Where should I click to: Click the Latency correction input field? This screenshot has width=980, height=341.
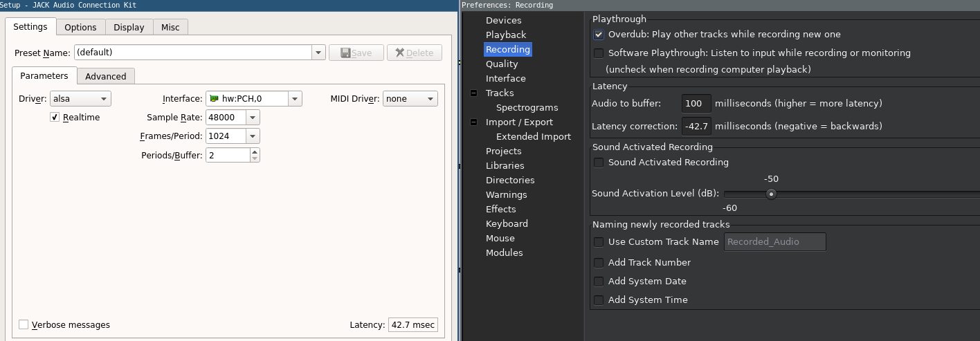[696, 127]
